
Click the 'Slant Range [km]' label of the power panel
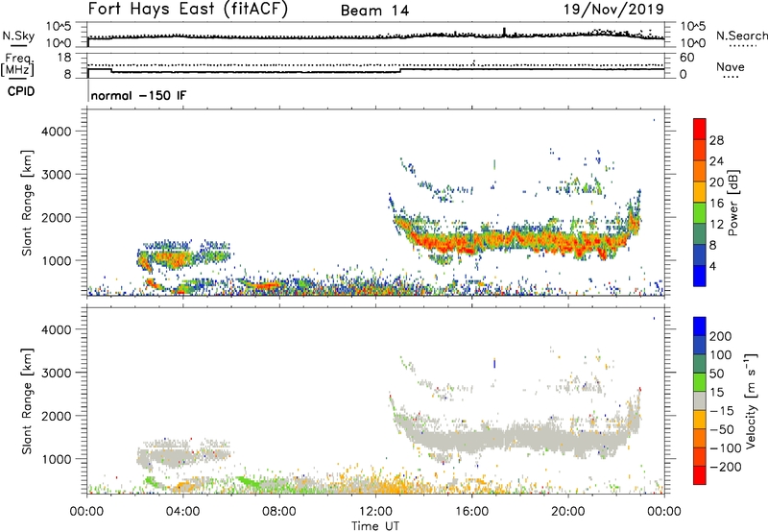[x=27, y=203]
